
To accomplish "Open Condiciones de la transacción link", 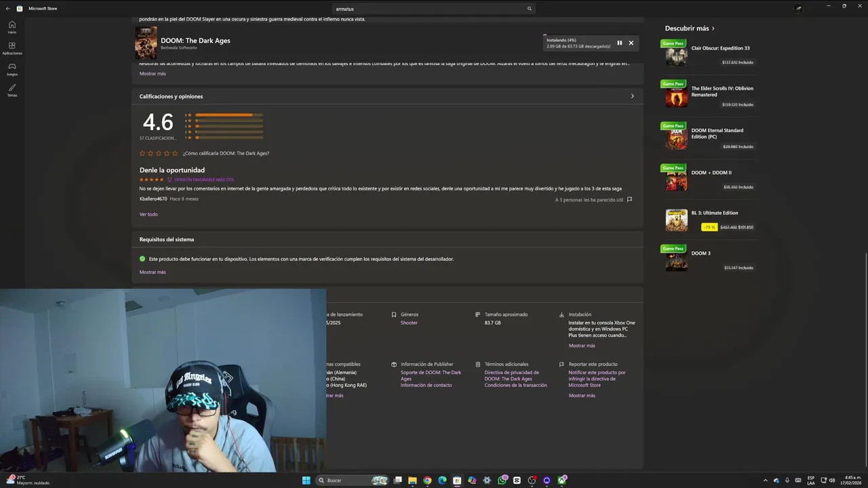I will (x=515, y=385).
